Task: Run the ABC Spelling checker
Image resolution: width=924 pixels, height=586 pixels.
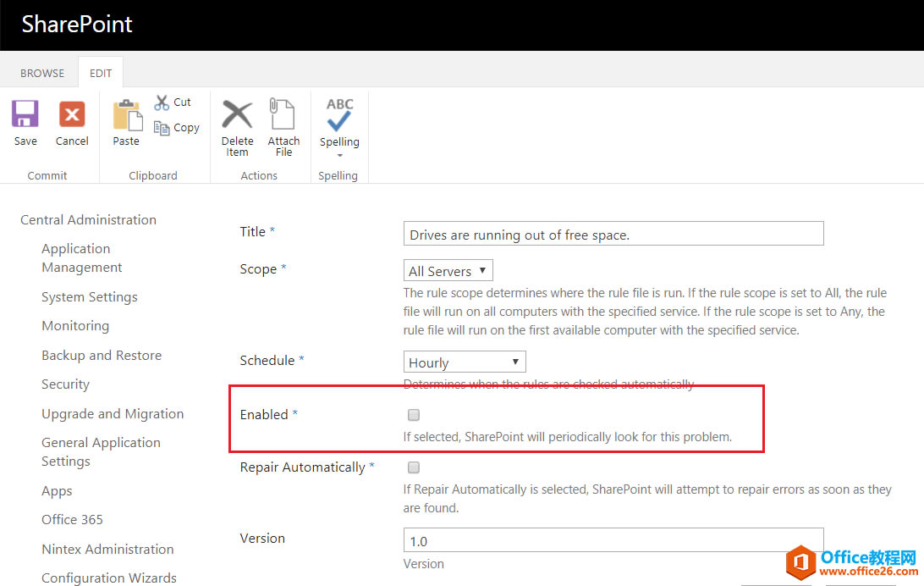Action: (338, 114)
